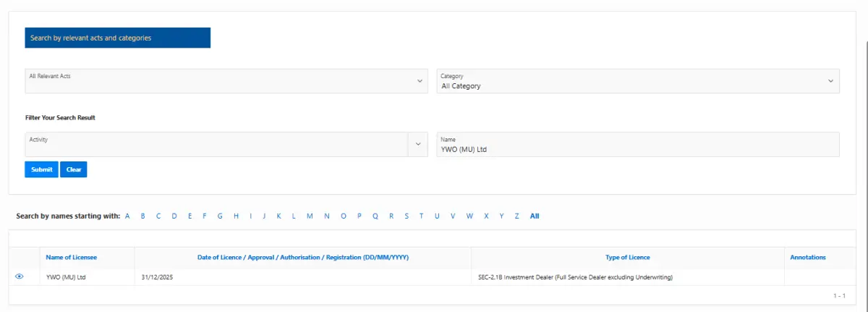
Task: Filter names starting with letter S
Action: [407, 216]
